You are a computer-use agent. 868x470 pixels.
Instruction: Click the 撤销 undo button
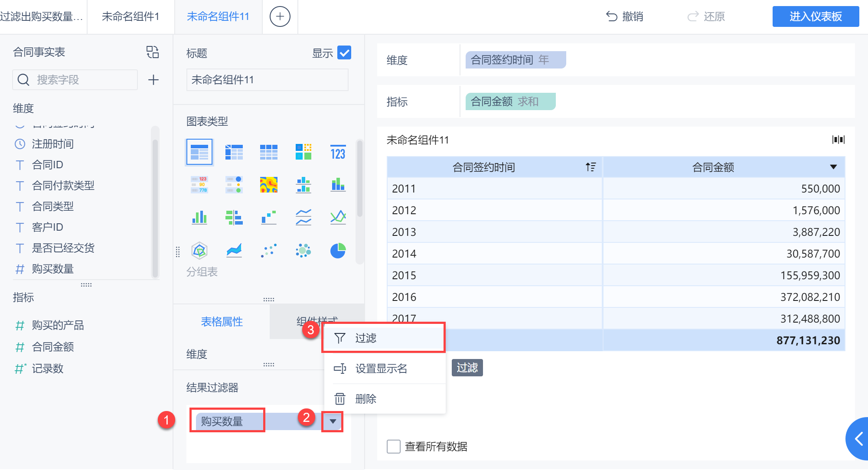coord(624,17)
